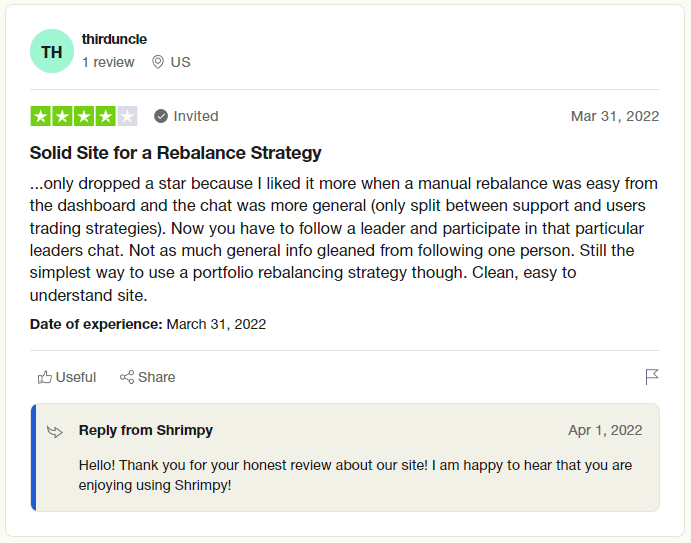Click the US location text
The height and width of the screenshot is (543, 691).
pyautogui.click(x=180, y=62)
